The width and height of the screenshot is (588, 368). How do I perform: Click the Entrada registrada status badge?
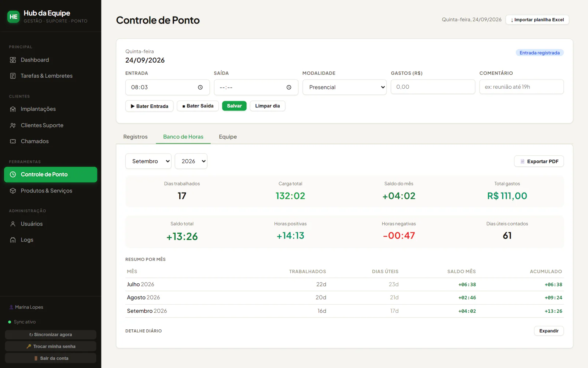coord(539,53)
